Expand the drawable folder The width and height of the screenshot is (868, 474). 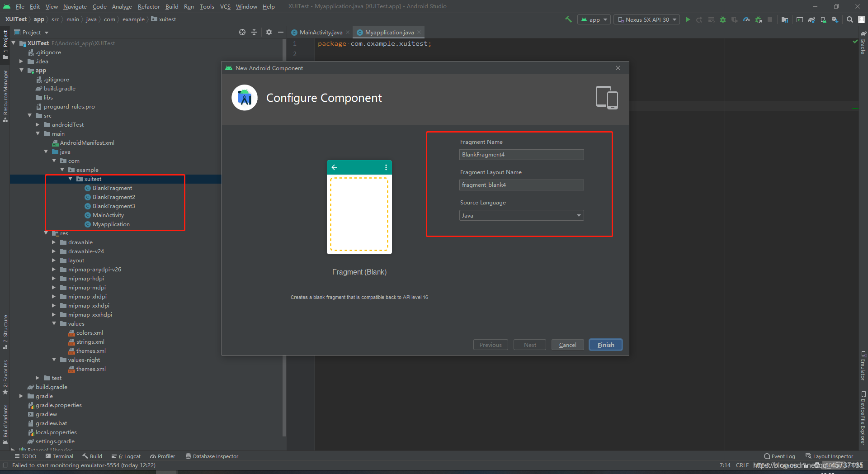click(x=54, y=242)
